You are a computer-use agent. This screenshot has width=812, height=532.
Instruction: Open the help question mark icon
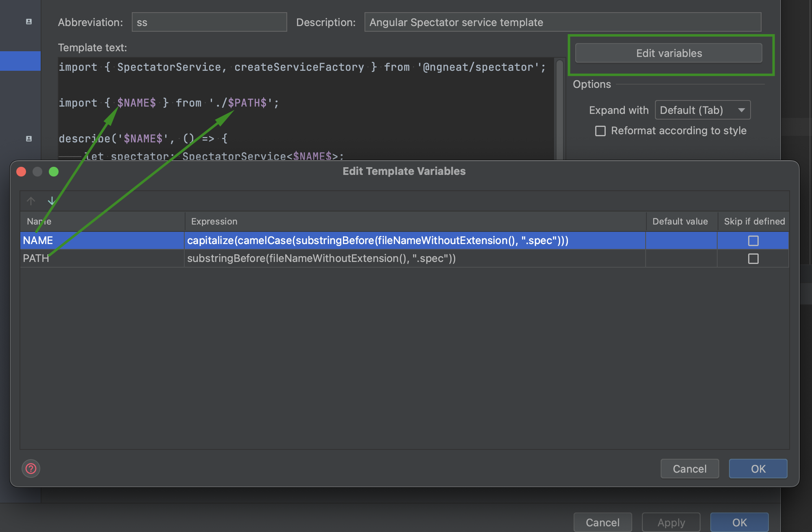31,469
